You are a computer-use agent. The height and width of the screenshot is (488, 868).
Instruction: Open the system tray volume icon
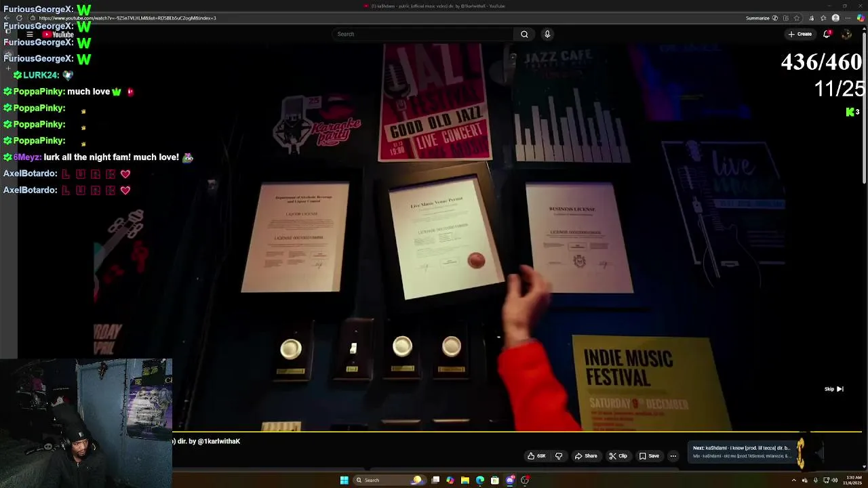834,481
